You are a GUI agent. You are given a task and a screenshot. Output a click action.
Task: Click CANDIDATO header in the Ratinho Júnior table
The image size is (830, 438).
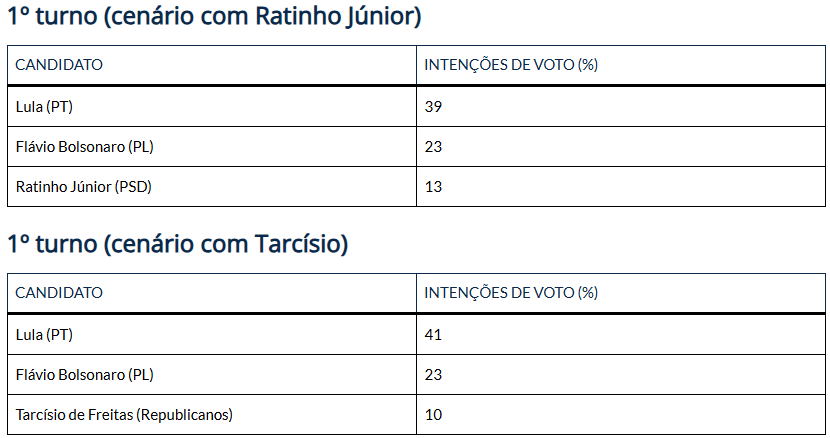(x=59, y=65)
